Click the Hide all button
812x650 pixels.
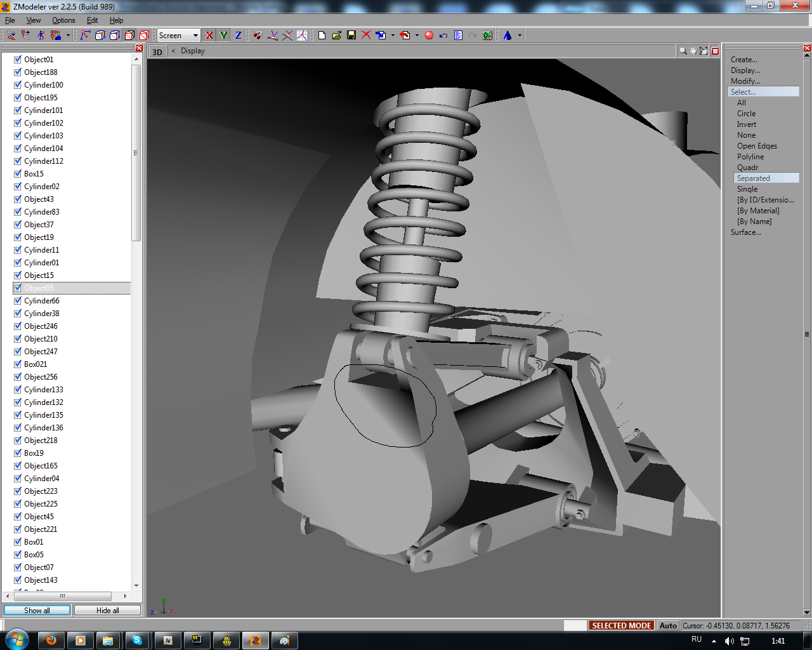[x=107, y=610]
